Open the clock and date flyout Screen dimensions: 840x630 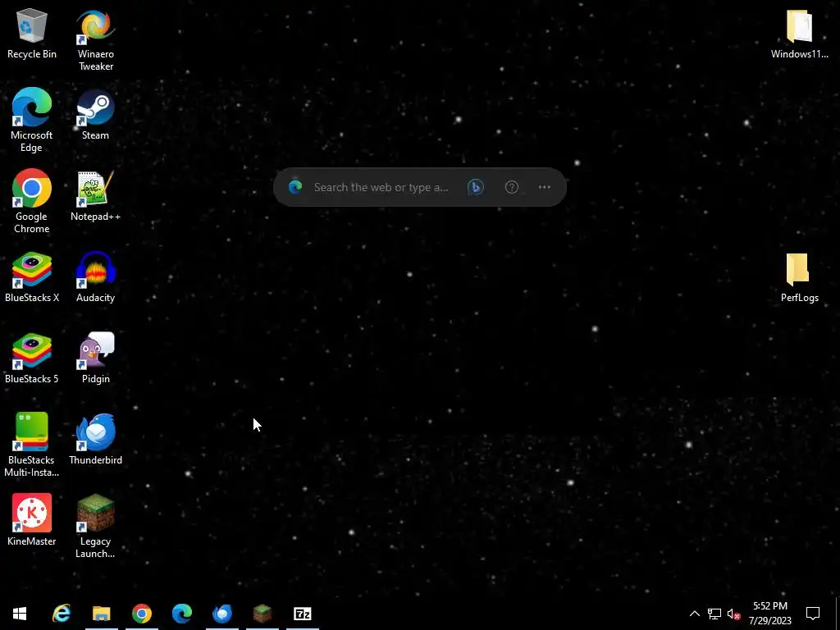(769, 614)
